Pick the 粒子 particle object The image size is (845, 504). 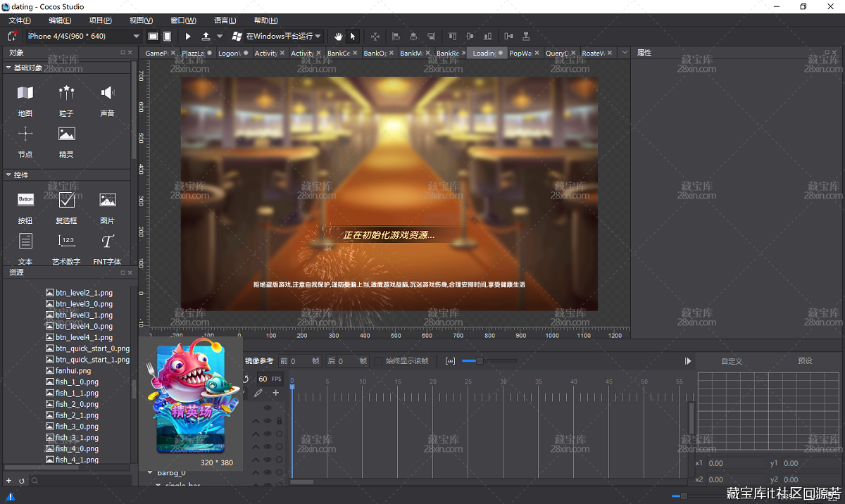click(66, 93)
